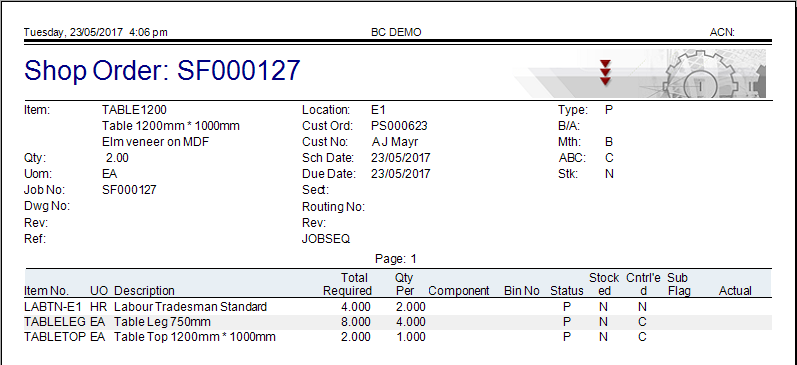Click the Description column header
This screenshot has width=797, height=365.
point(144,291)
